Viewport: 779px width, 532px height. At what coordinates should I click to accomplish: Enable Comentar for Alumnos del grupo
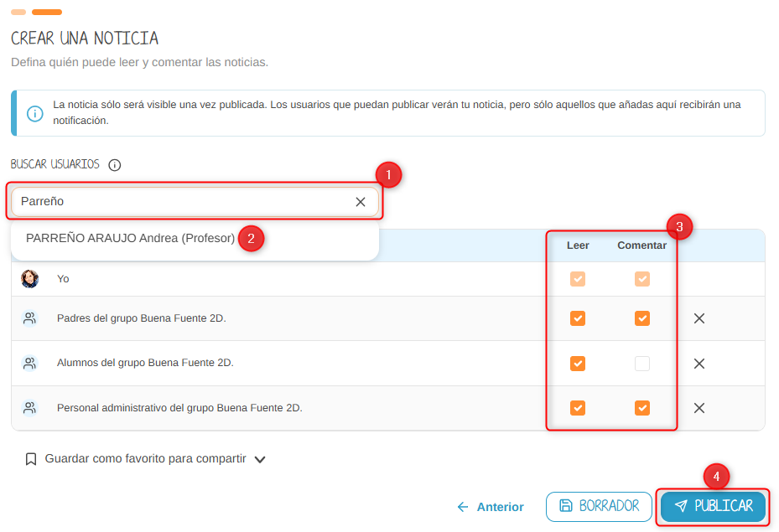pyautogui.click(x=641, y=364)
